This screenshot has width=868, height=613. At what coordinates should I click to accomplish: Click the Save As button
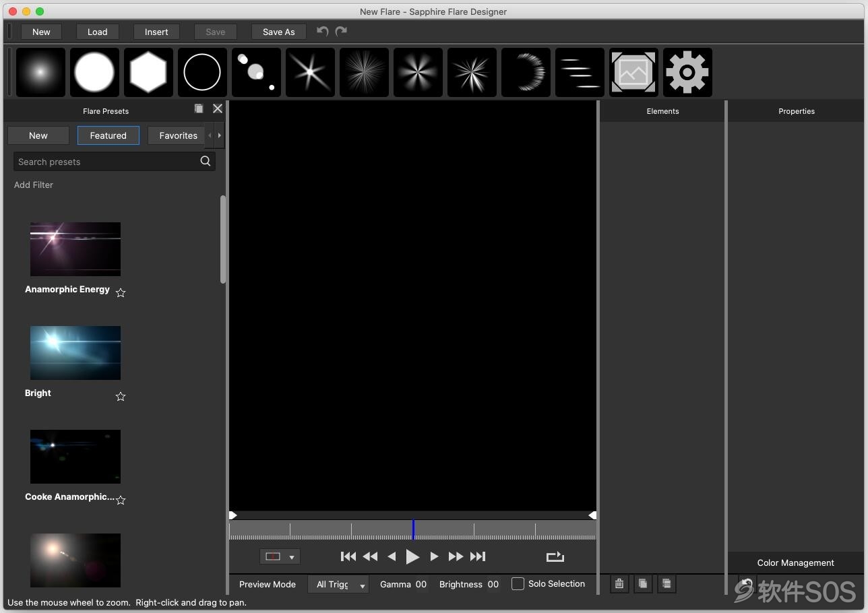(279, 32)
